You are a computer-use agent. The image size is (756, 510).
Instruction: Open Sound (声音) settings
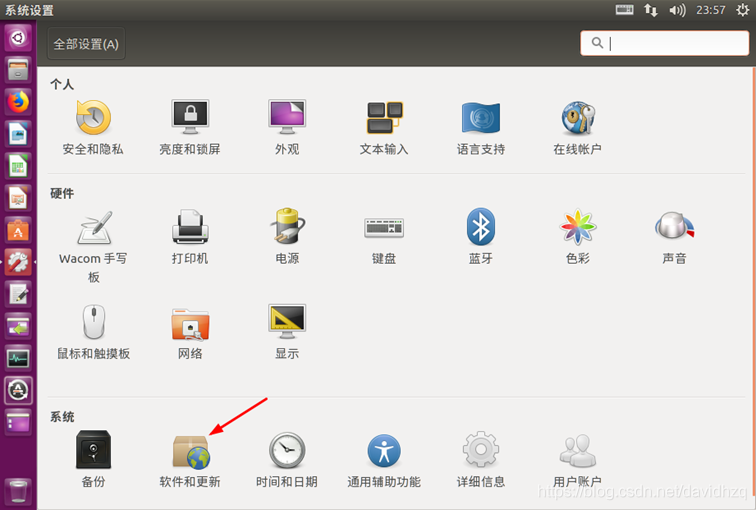(x=674, y=237)
